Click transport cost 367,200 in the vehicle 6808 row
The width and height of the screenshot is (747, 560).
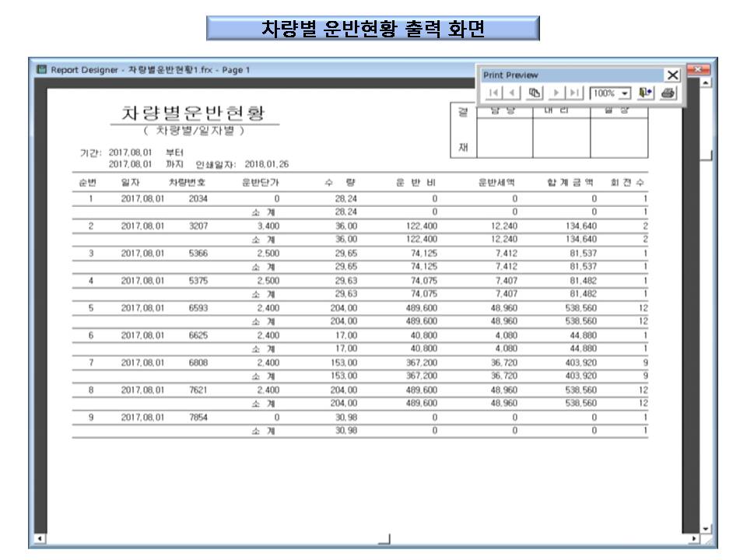tap(422, 363)
